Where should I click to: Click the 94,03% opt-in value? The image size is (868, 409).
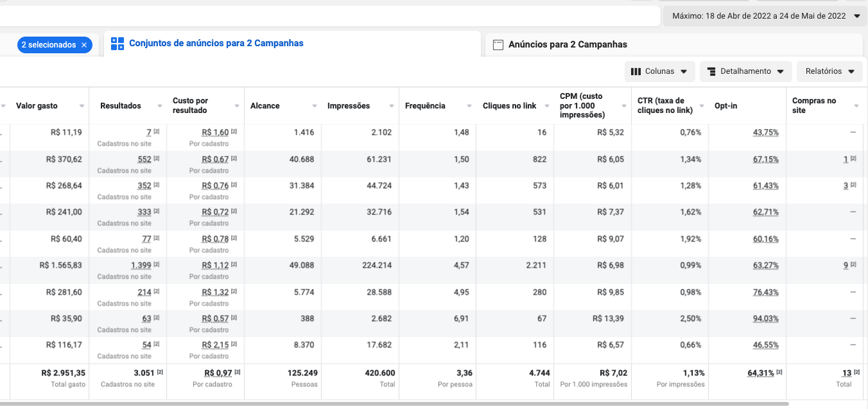tap(766, 318)
